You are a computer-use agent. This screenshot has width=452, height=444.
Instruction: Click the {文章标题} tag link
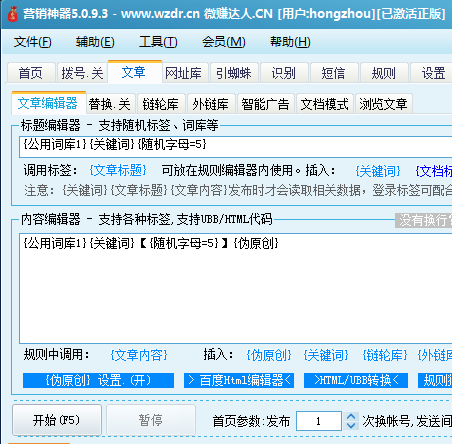pos(118,170)
